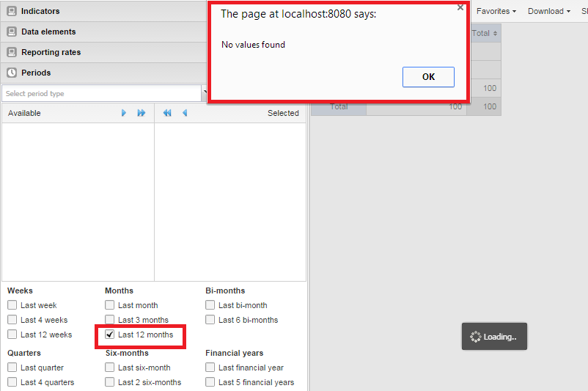Check the Last financial year checkbox
The height and width of the screenshot is (391, 588).
point(210,367)
